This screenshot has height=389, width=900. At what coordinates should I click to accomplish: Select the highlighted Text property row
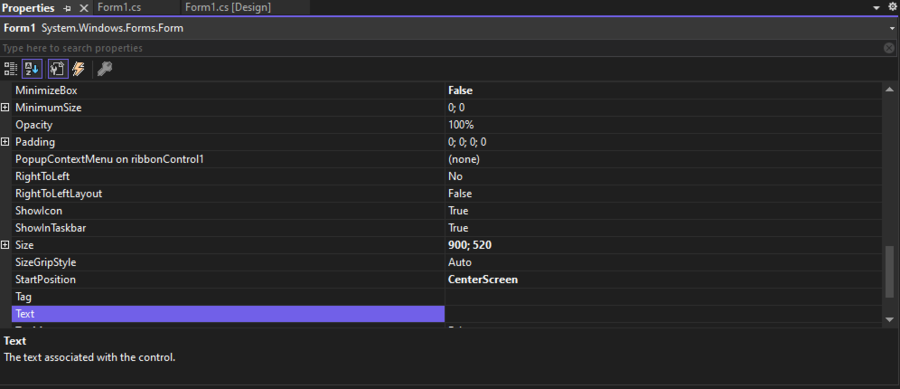pos(228,314)
